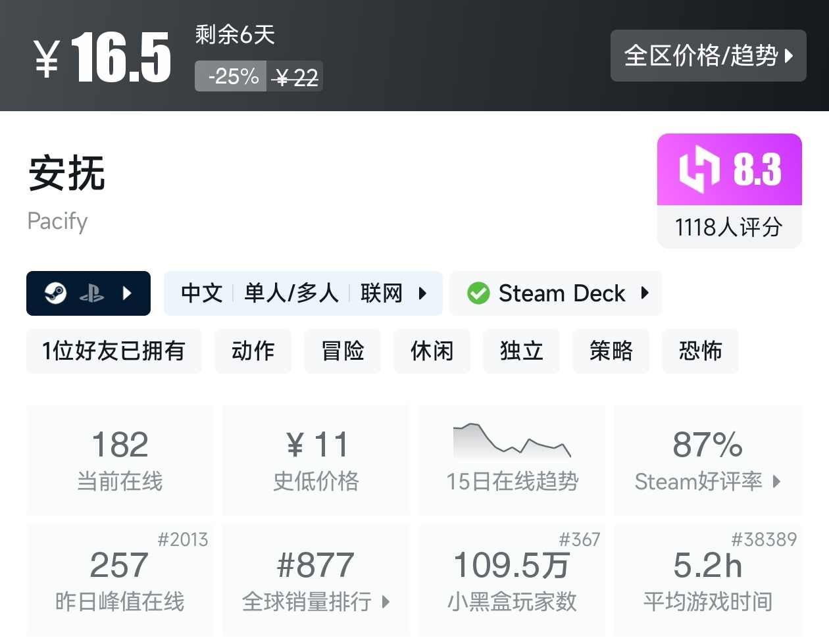This screenshot has height=644, width=829.
Task: Open the 1位好友已拥有 friends list
Action: tap(114, 351)
